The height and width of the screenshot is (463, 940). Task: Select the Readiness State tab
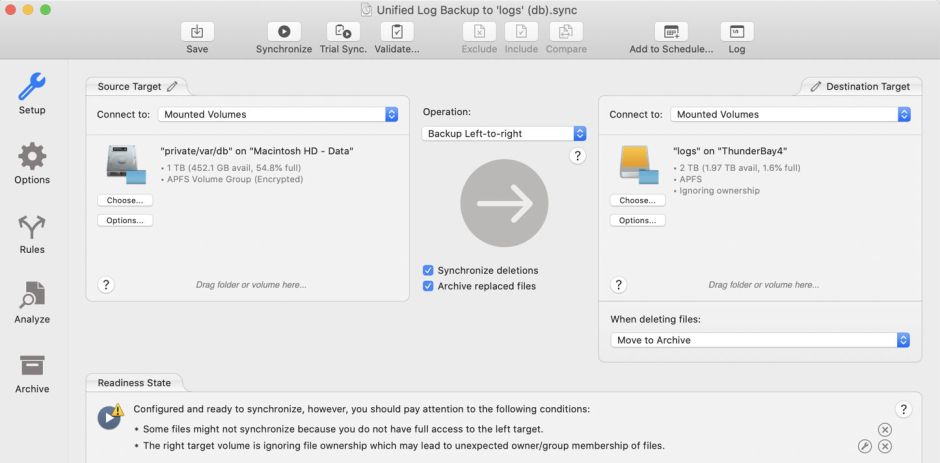pyautogui.click(x=134, y=383)
